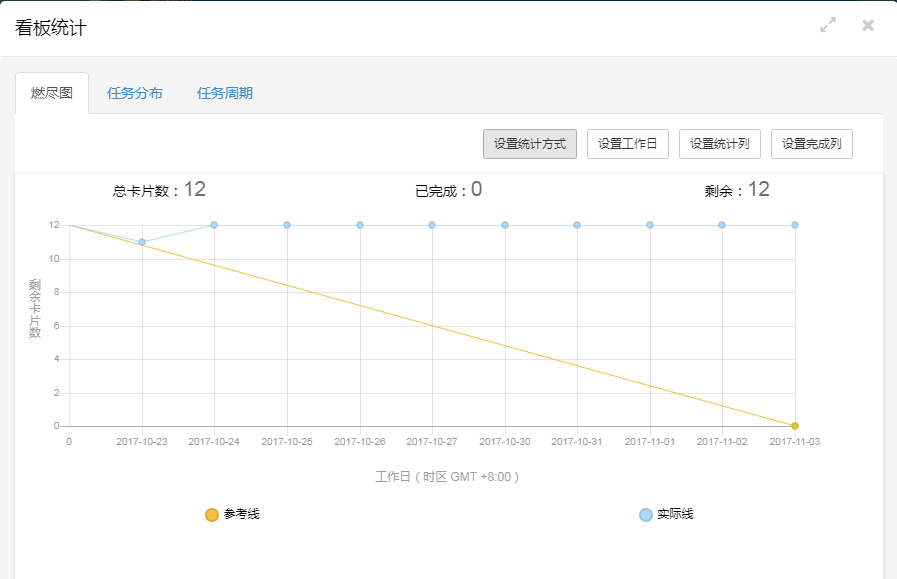Click the blue data point at 2017-11-01
Image resolution: width=897 pixels, height=579 pixels.
click(650, 225)
